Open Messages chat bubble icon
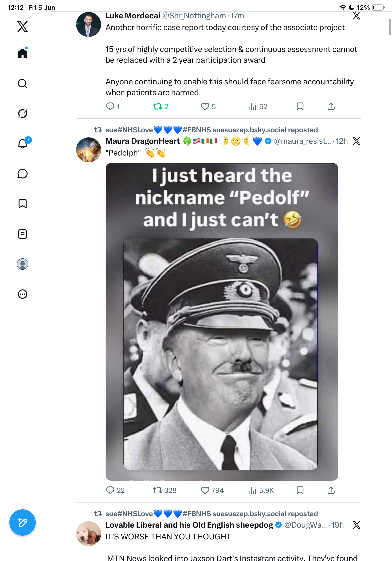The height and width of the screenshot is (561, 392). pos(23,174)
